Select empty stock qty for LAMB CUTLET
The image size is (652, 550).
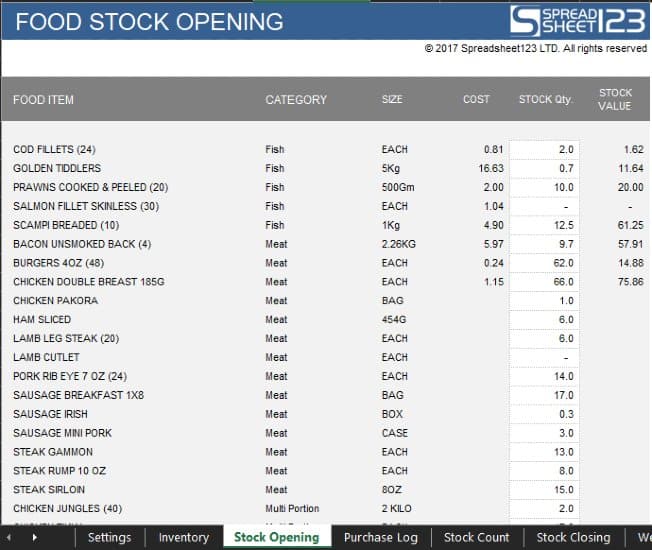pyautogui.click(x=544, y=358)
